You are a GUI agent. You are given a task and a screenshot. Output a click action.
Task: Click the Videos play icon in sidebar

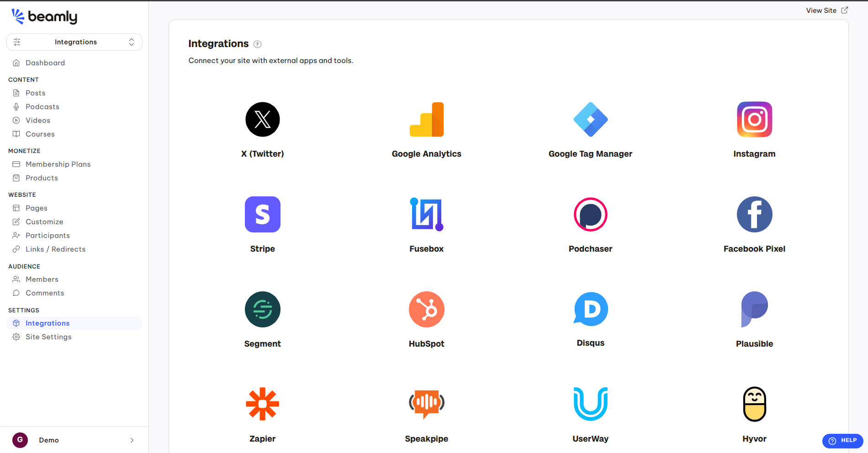(16, 120)
